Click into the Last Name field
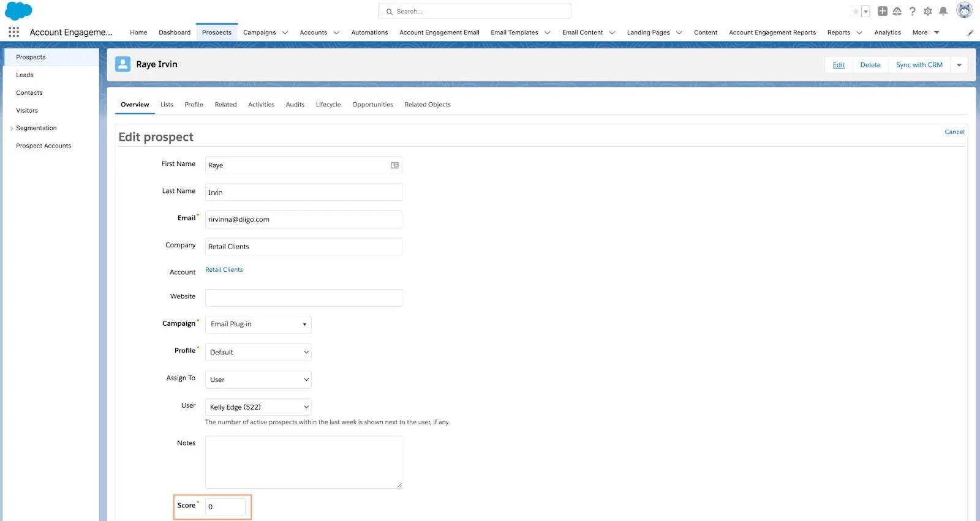The width and height of the screenshot is (980, 521). (x=304, y=192)
